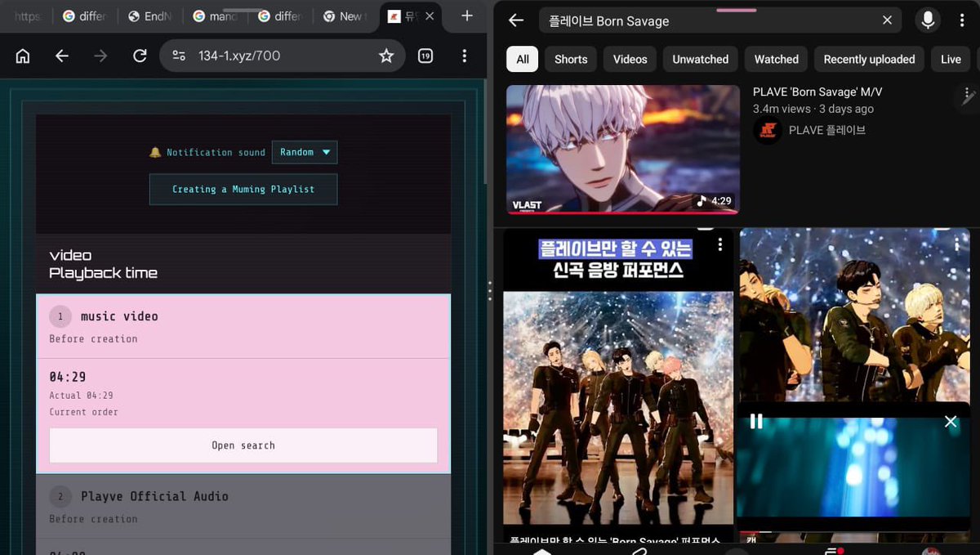Go back from YouTube search results
Screen dimensions: 980x555
(x=515, y=20)
